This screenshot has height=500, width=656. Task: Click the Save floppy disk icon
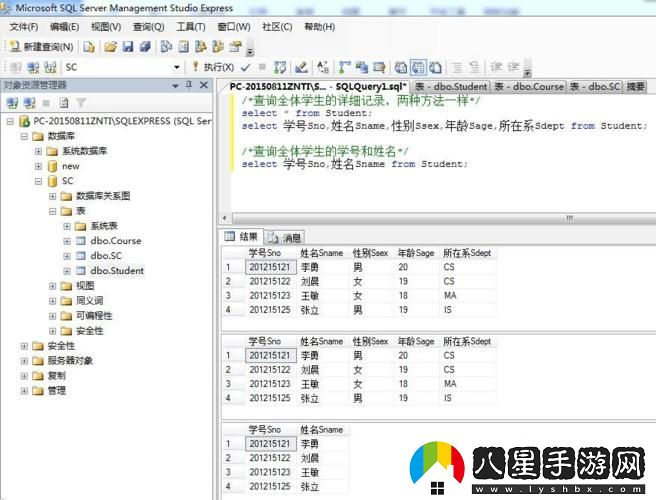pyautogui.click(x=128, y=46)
